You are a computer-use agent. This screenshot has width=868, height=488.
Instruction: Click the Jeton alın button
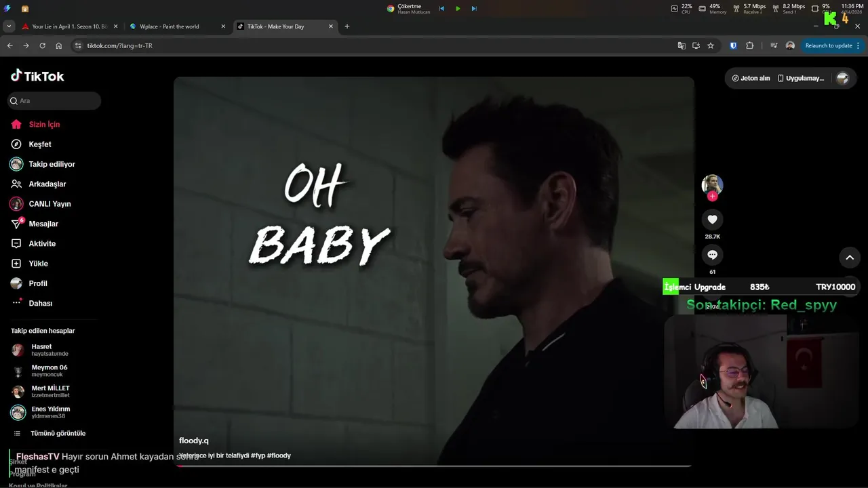pos(751,78)
